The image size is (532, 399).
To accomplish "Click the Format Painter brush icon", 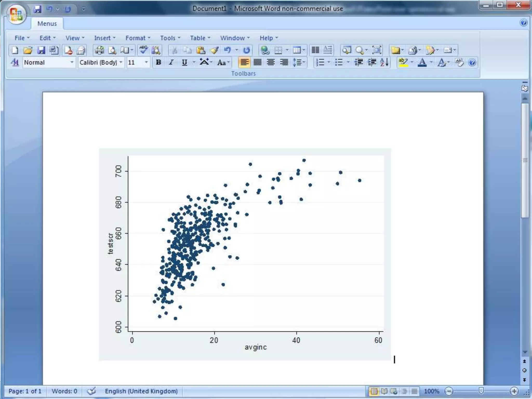I will click(214, 50).
